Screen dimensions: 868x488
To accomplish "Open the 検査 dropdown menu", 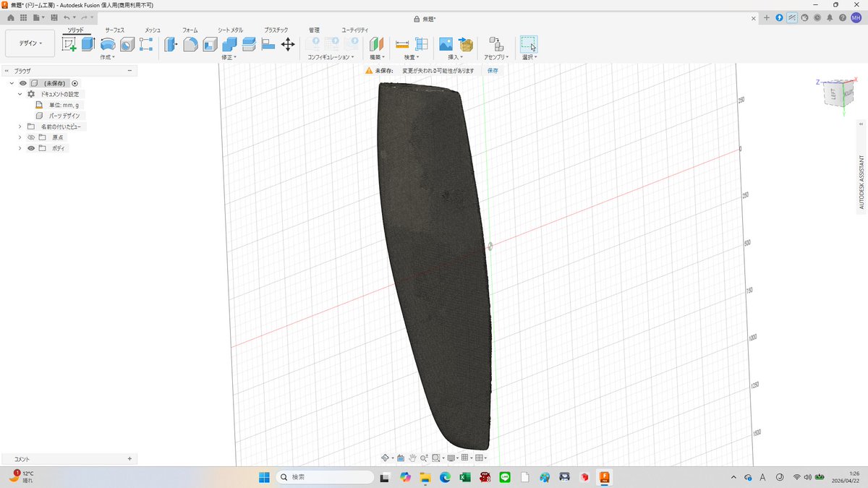I will click(x=412, y=57).
